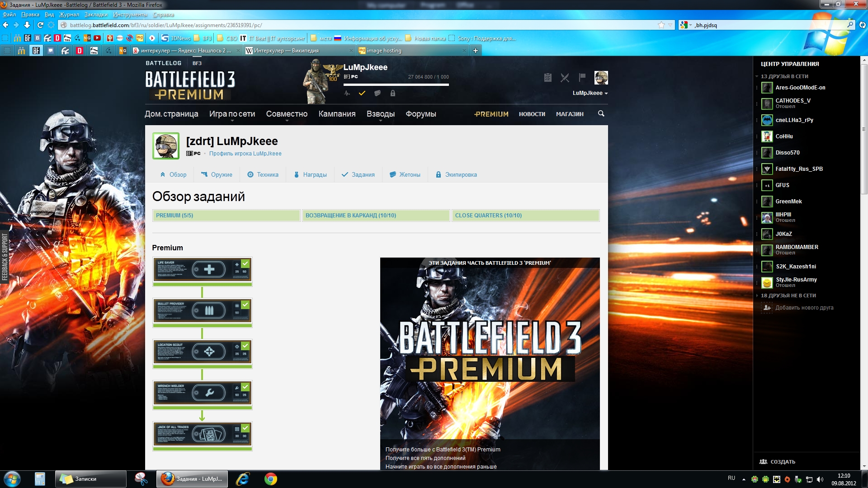The image size is (868, 488).
Task: Click the browser back arrow
Action: (x=6, y=25)
